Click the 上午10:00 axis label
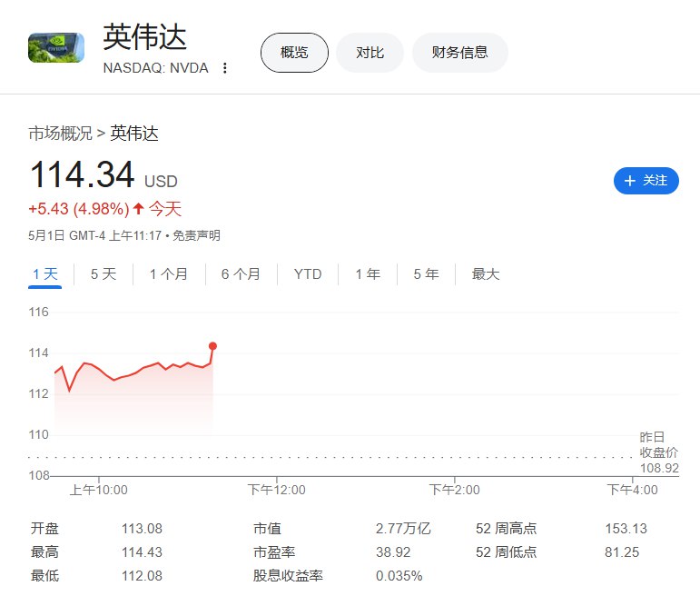 (99, 490)
